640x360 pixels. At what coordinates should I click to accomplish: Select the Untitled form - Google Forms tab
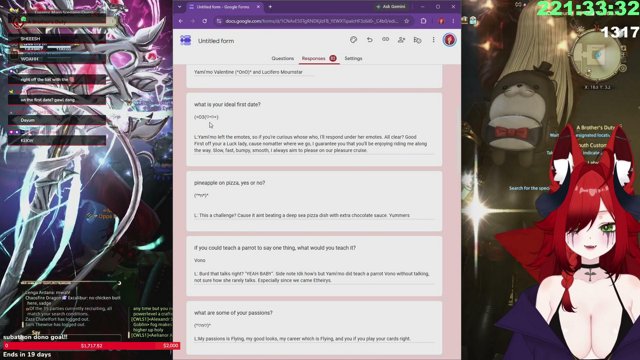coord(224,7)
